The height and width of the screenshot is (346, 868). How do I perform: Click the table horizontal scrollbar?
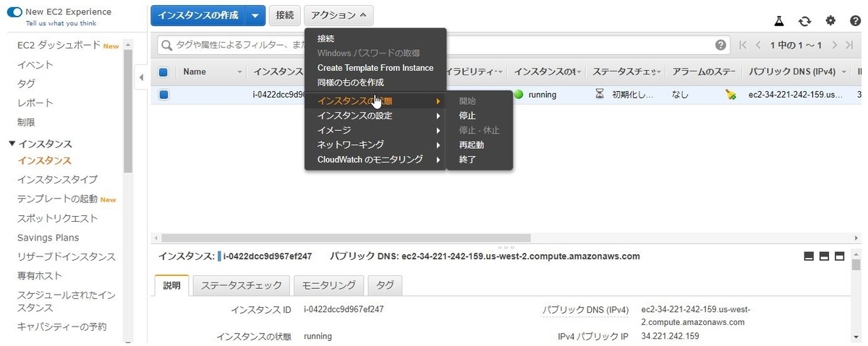pos(346,238)
